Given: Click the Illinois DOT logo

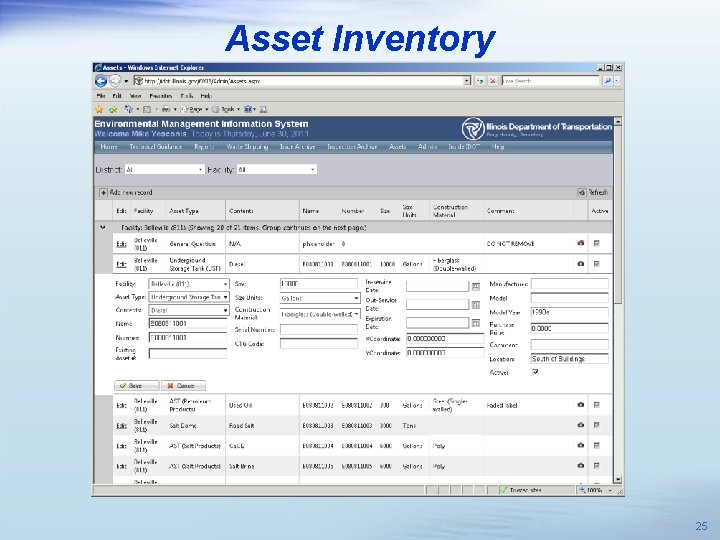Looking at the screenshot, I should pyautogui.click(x=473, y=129).
